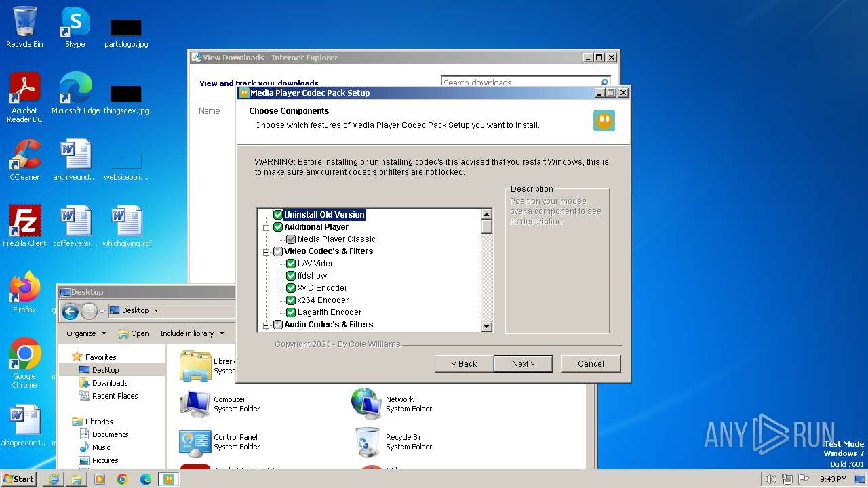Select partslogo.jpg file on desktop
Viewport: 868px width, 488px height.
pos(126,33)
